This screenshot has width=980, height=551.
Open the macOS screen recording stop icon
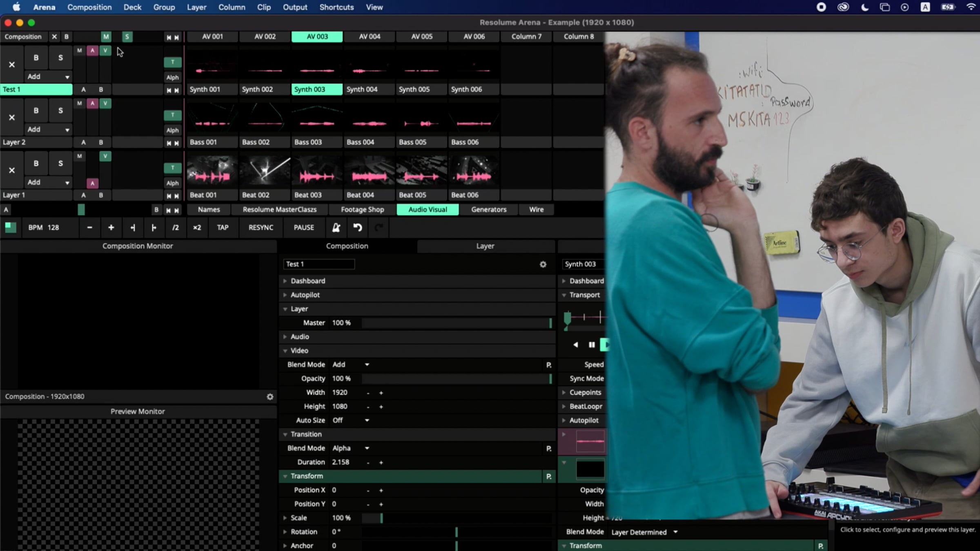click(x=821, y=7)
